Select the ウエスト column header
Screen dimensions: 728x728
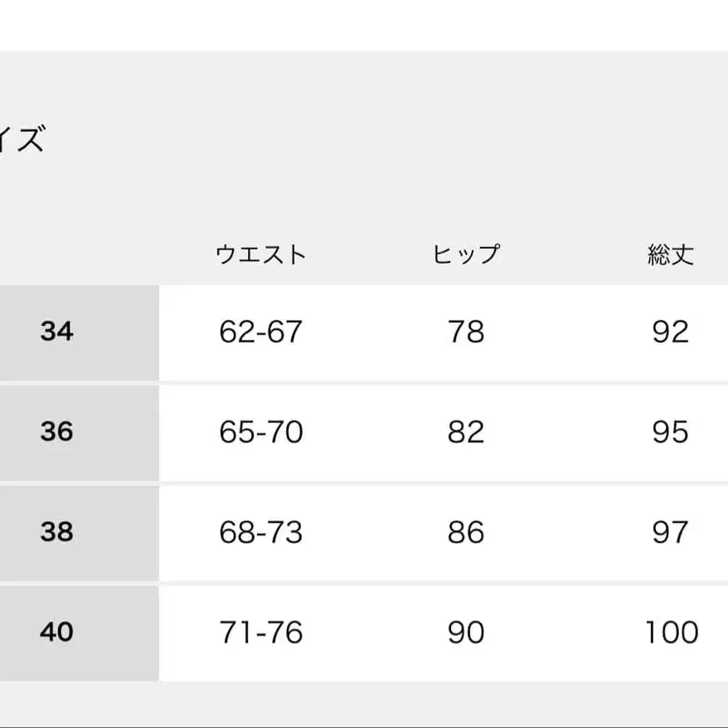[260, 254]
